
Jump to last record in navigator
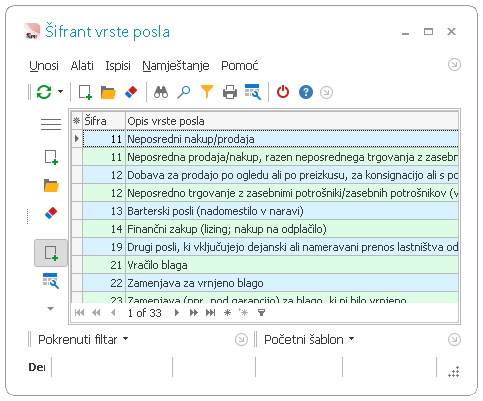coord(210,313)
